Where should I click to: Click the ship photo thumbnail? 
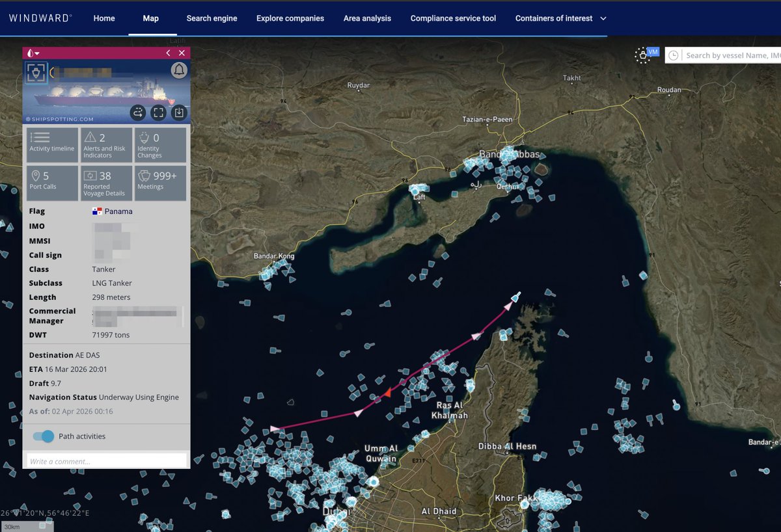(107, 92)
